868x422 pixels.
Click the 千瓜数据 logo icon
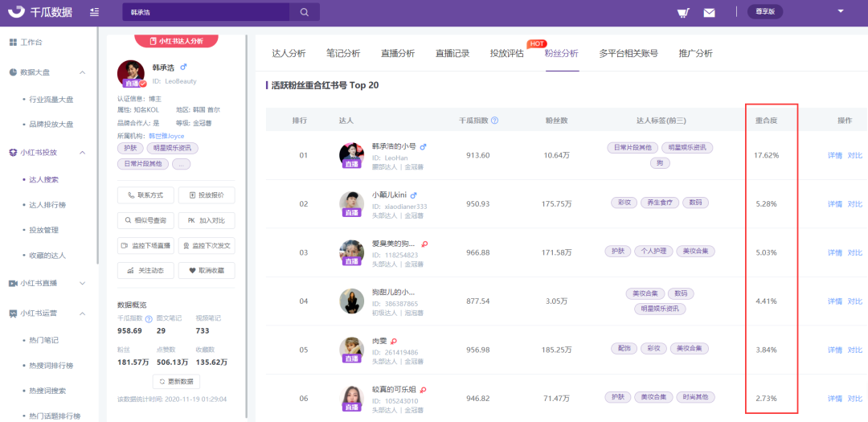pyautogui.click(x=17, y=11)
